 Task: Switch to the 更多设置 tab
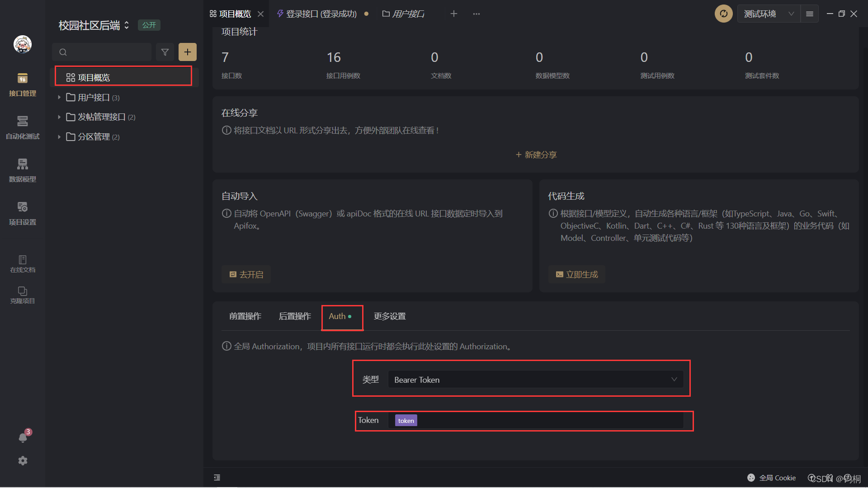coord(390,316)
